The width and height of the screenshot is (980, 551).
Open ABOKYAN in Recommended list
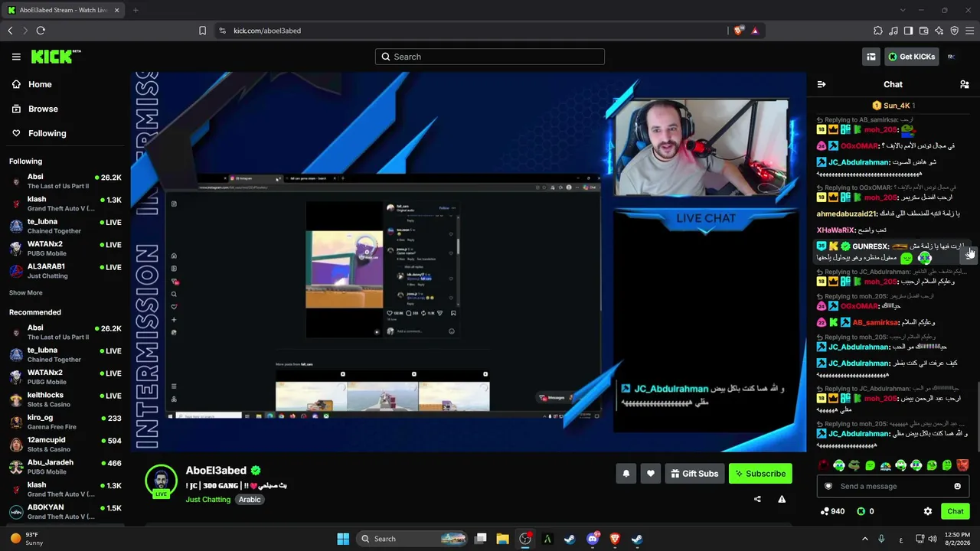[66, 511]
